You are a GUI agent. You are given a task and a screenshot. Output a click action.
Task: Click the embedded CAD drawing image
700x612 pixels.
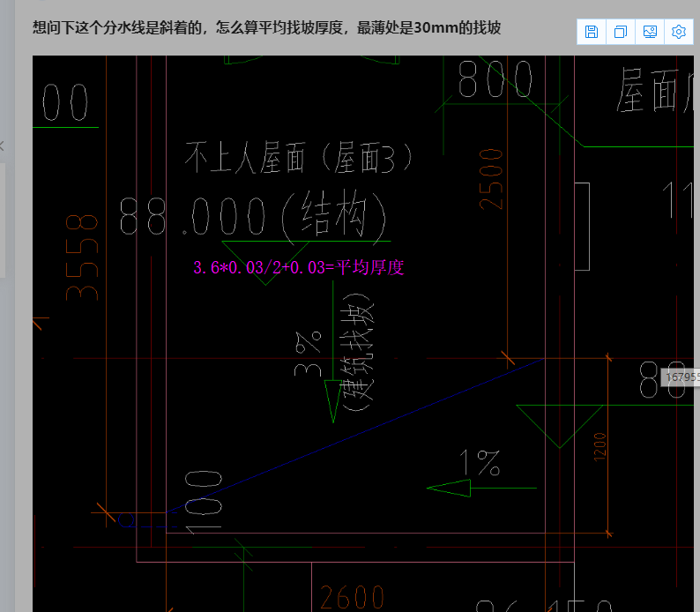(x=363, y=333)
